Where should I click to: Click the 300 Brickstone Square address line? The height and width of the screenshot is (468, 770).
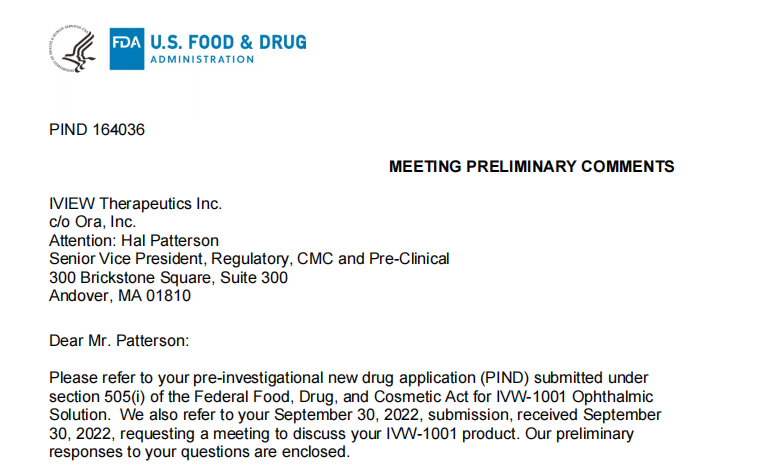pyautogui.click(x=168, y=277)
